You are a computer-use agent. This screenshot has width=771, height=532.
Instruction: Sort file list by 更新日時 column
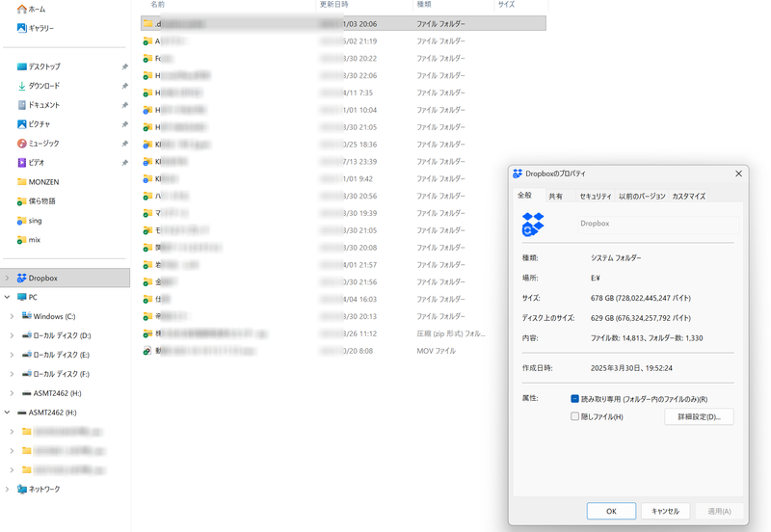click(x=333, y=5)
